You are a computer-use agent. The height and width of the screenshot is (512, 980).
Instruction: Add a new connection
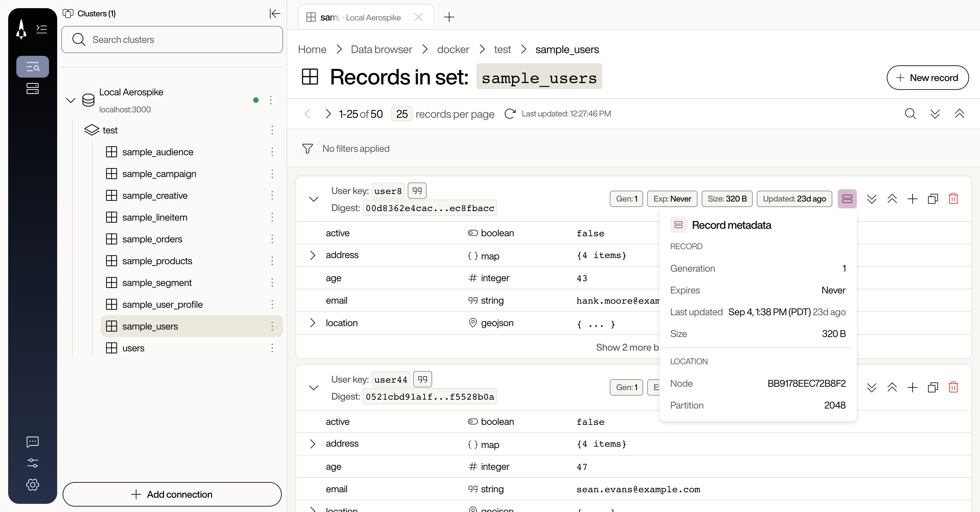click(172, 494)
